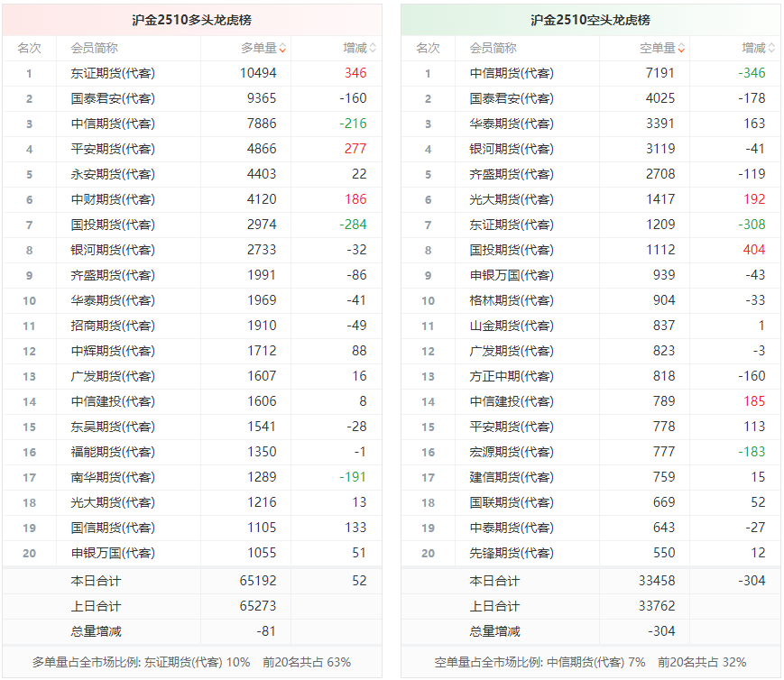Click 会员简称 header in 空头龙虎榜 table
This screenshot has width=784, height=680.
tap(493, 49)
